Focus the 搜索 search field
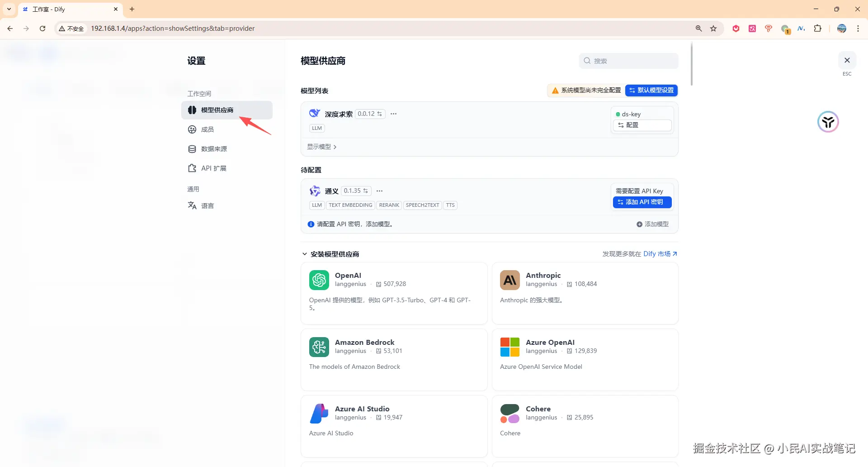The image size is (868, 467). click(628, 61)
